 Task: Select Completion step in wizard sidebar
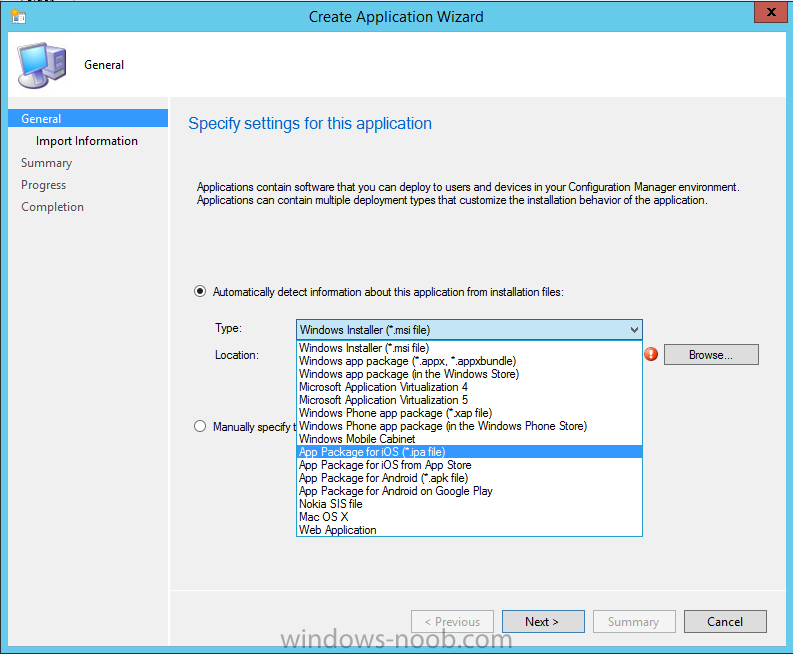pyautogui.click(x=53, y=207)
